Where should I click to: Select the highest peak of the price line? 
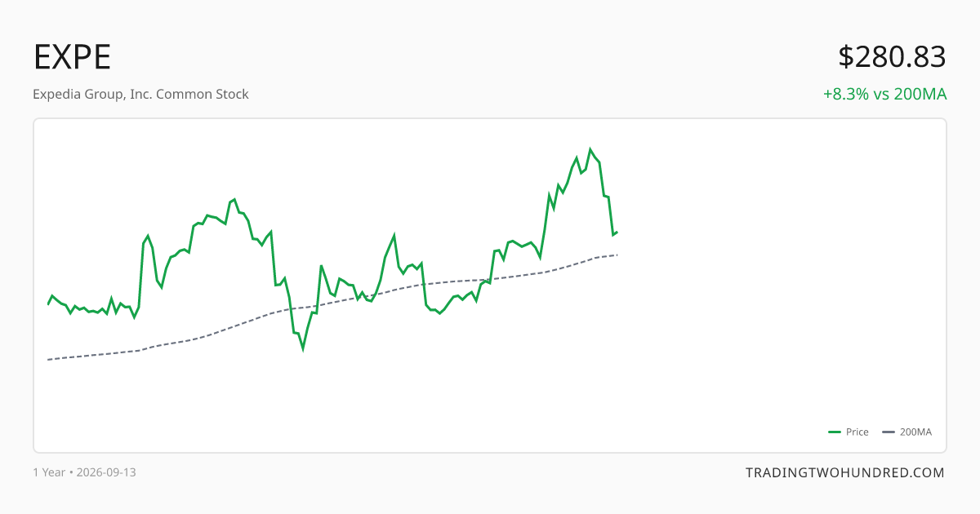pyautogui.click(x=590, y=149)
